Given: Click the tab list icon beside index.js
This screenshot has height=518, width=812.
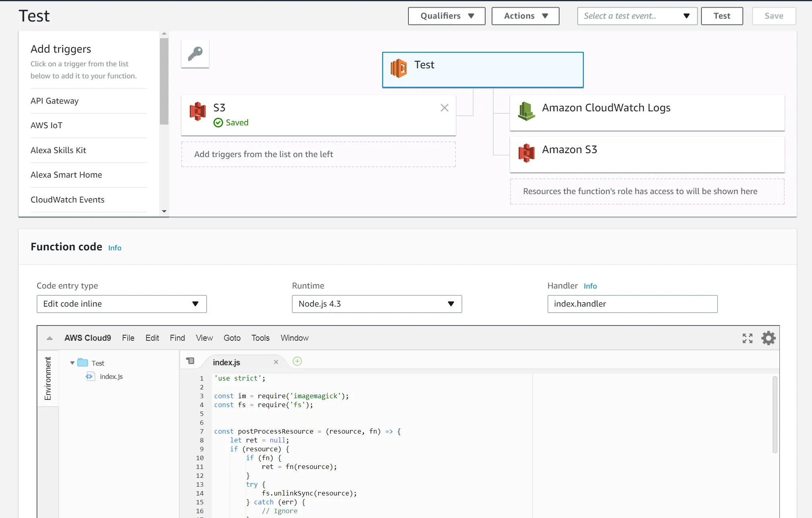Looking at the screenshot, I should coord(190,361).
